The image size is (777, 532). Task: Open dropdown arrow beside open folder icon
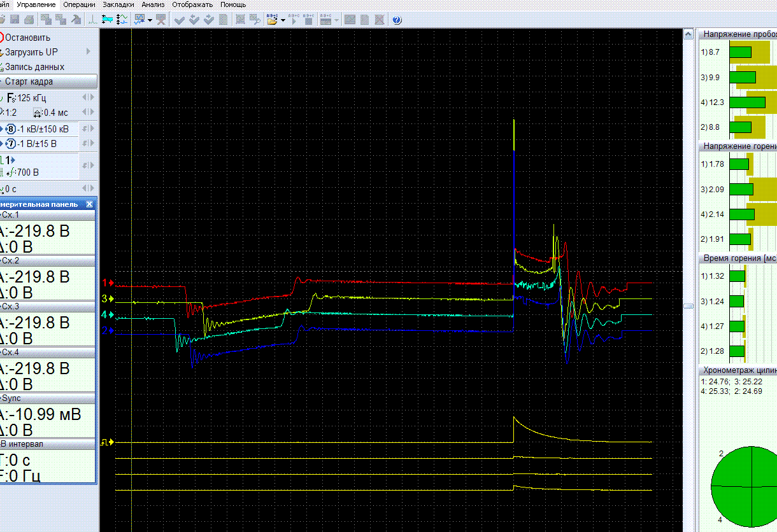pyautogui.click(x=283, y=20)
